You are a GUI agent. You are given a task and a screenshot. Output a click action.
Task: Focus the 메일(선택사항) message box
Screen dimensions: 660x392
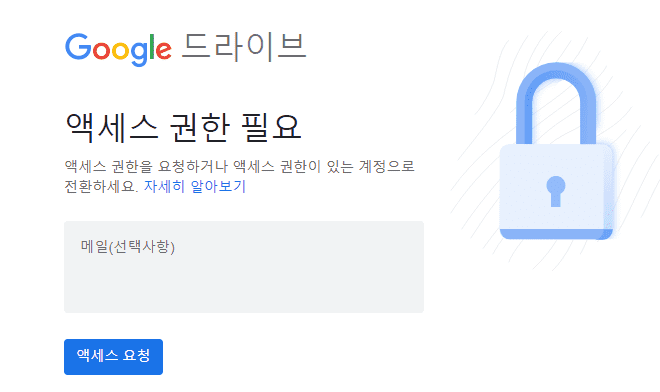(x=244, y=267)
